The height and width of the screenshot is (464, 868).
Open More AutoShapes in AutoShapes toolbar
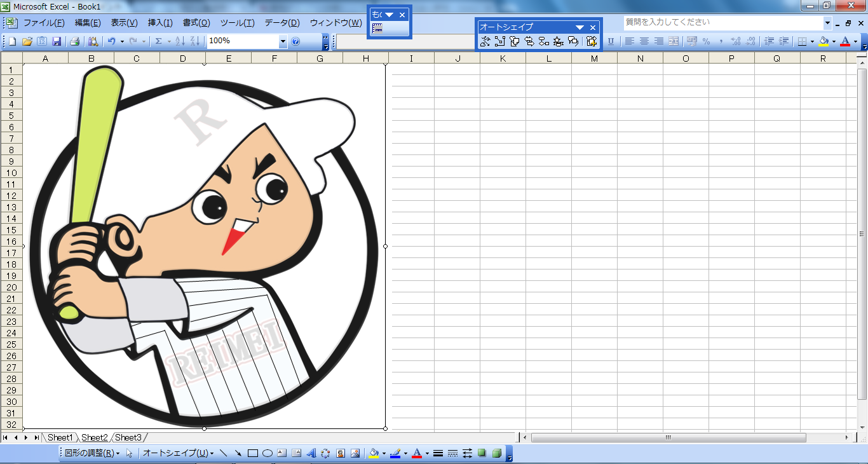(592, 41)
